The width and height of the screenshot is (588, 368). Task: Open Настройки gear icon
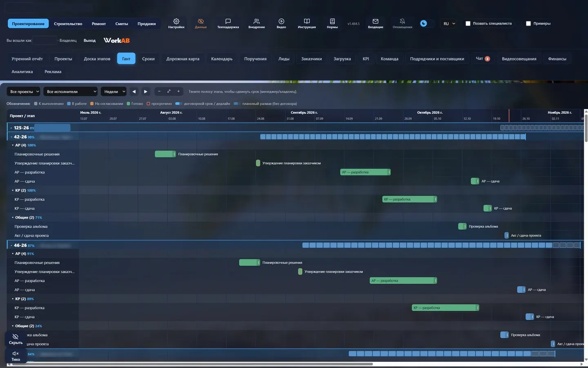coord(176,21)
